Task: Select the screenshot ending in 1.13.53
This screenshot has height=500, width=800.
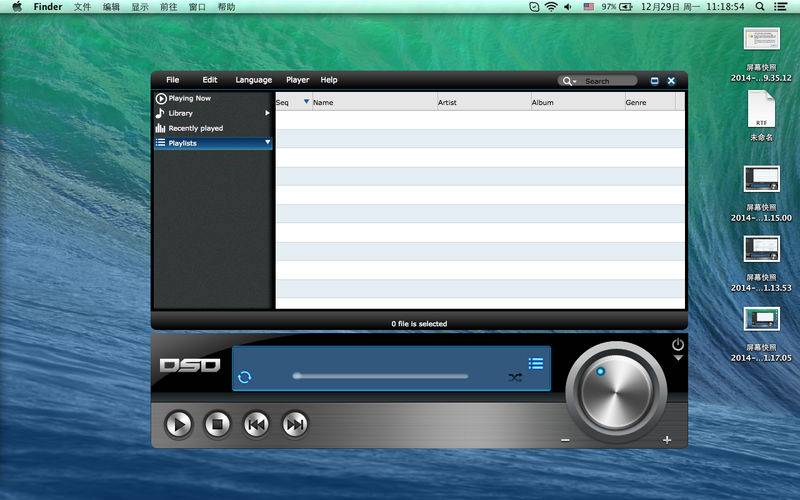Action: coord(761,249)
